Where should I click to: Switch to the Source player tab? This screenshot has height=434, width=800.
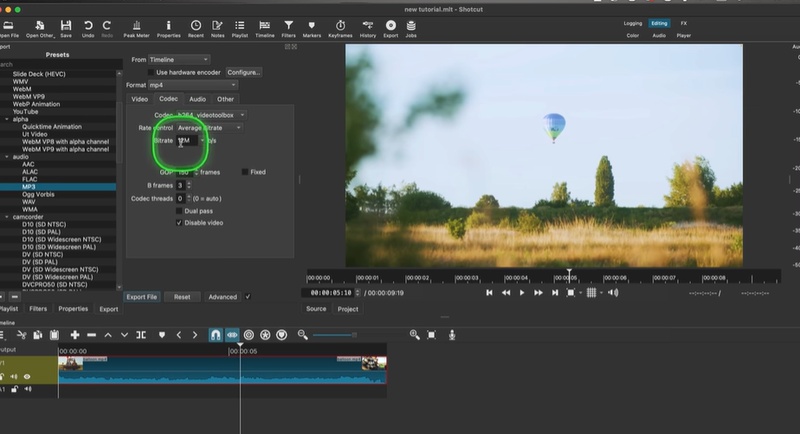coord(316,309)
